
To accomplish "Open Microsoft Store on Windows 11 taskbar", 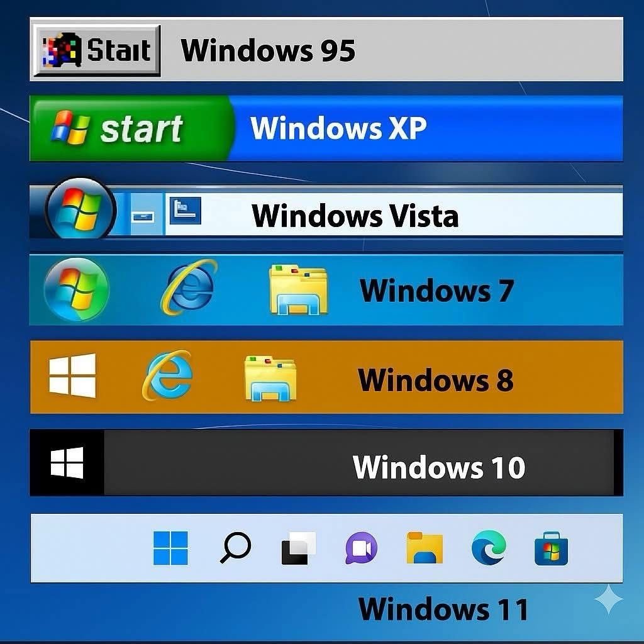I will (x=551, y=549).
